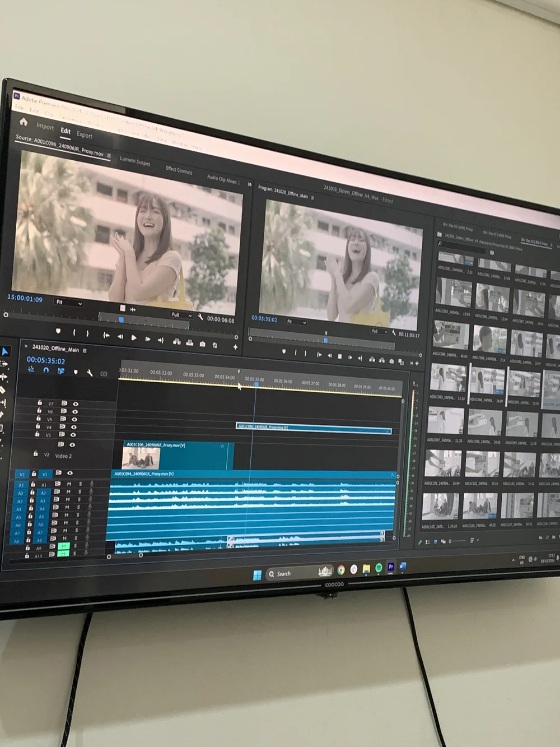Hide track V4 with eye icon
The image size is (560, 747).
tap(73, 427)
